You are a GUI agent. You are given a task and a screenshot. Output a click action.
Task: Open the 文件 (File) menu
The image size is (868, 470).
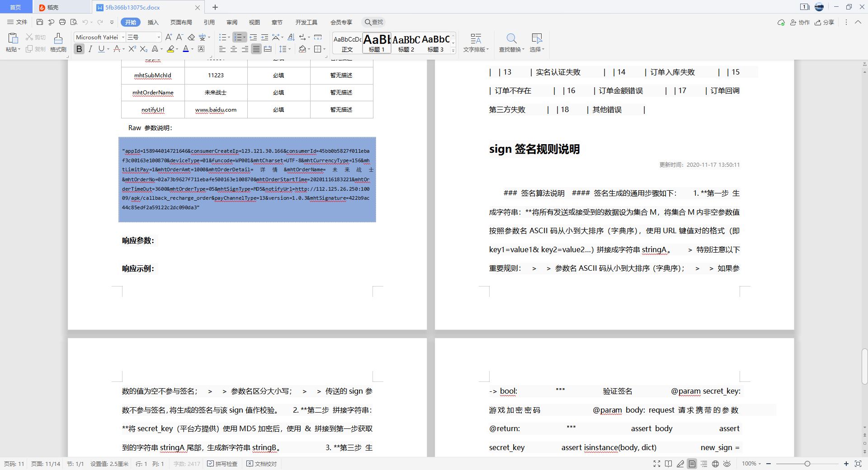click(x=17, y=22)
